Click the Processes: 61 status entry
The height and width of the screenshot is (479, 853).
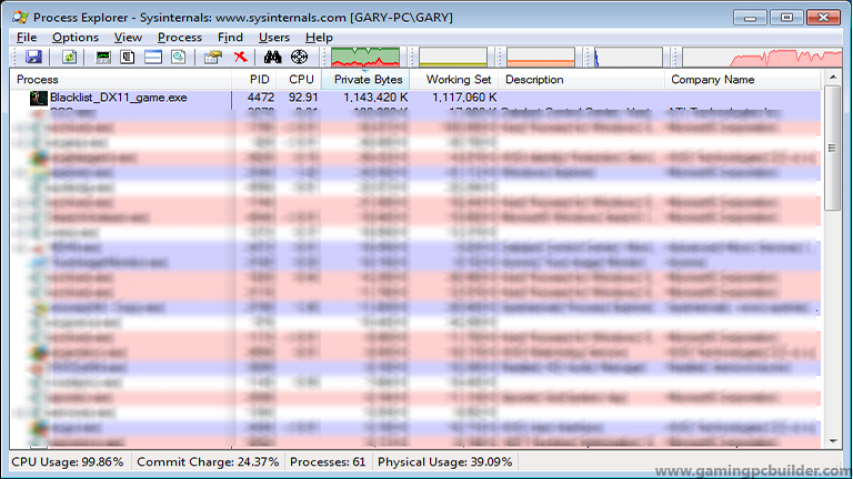click(x=327, y=462)
